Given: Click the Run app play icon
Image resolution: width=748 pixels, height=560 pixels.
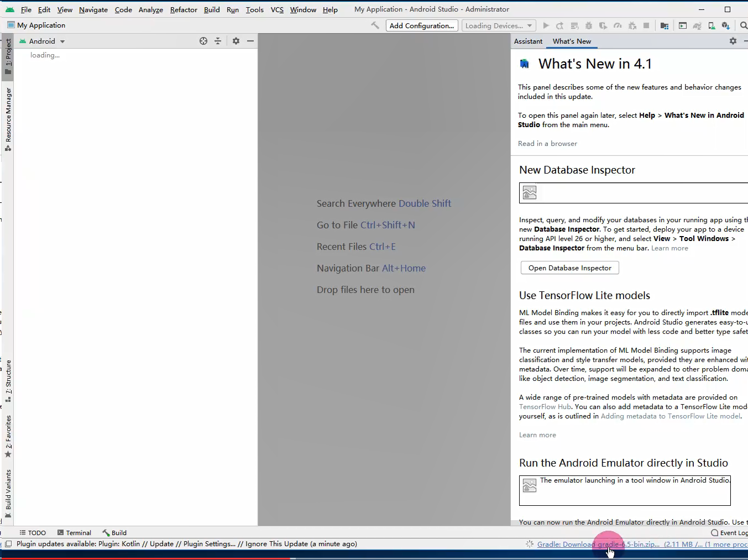Looking at the screenshot, I should pos(546,25).
